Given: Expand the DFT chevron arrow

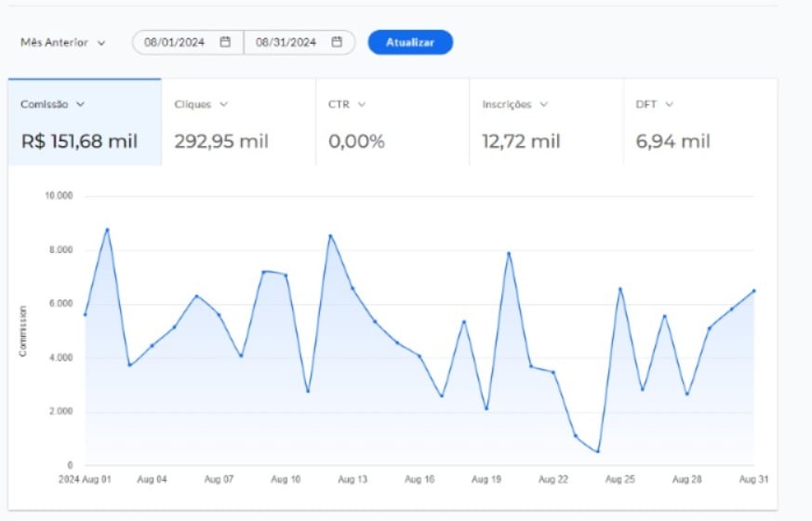Looking at the screenshot, I should click(x=670, y=104).
